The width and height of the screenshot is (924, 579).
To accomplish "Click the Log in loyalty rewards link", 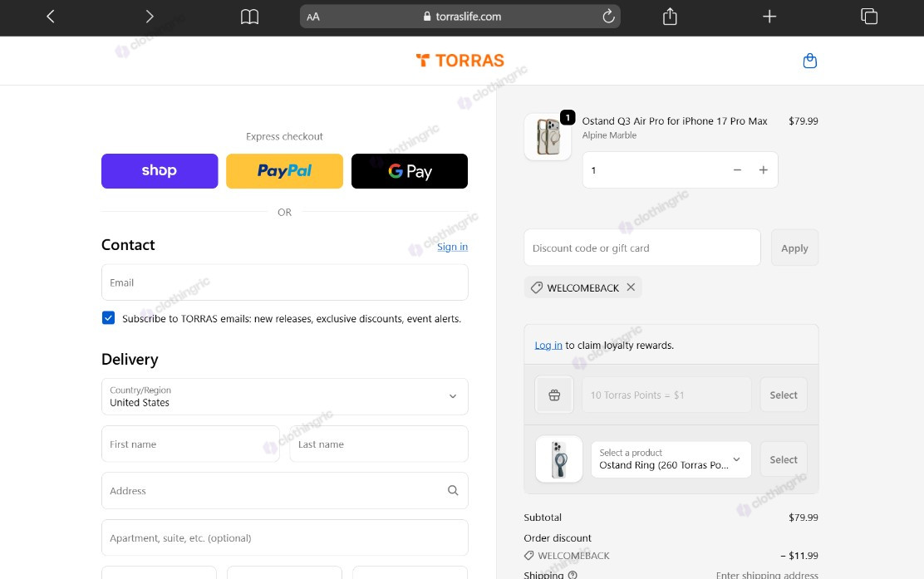I will 548,346.
